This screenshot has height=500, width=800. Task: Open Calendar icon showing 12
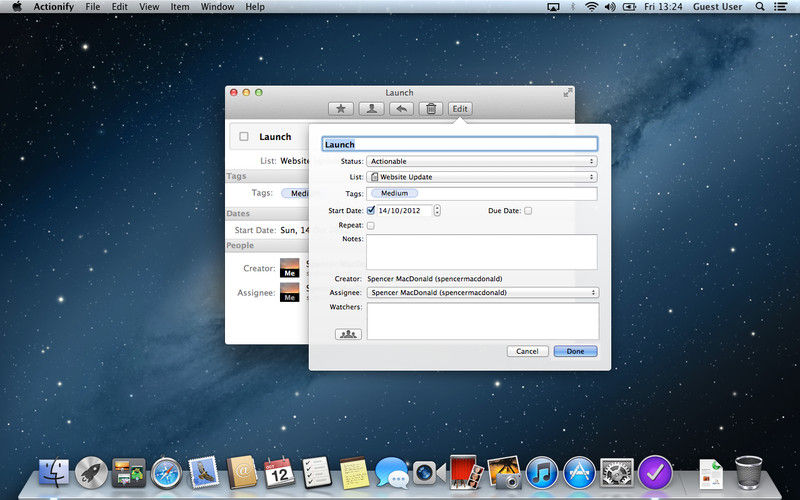coord(279,472)
